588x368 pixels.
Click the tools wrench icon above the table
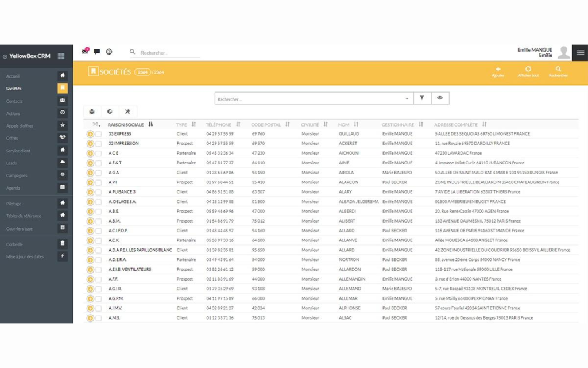coord(127,112)
